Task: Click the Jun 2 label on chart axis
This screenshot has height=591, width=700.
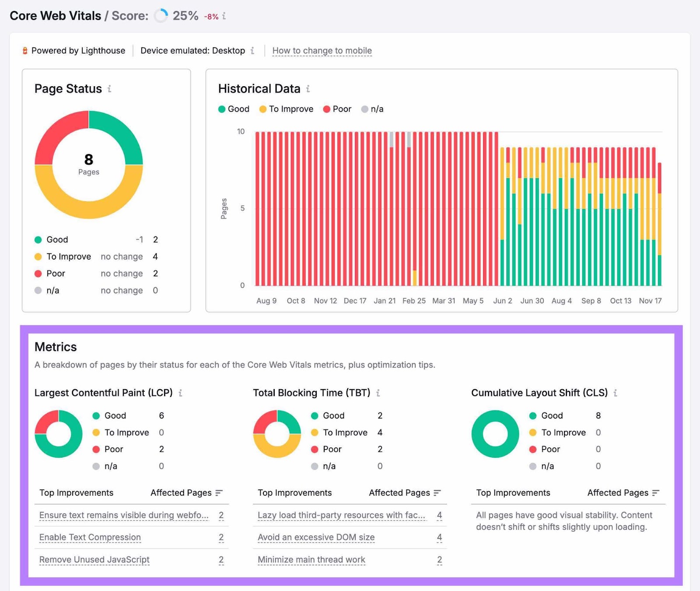Action: [x=502, y=301]
